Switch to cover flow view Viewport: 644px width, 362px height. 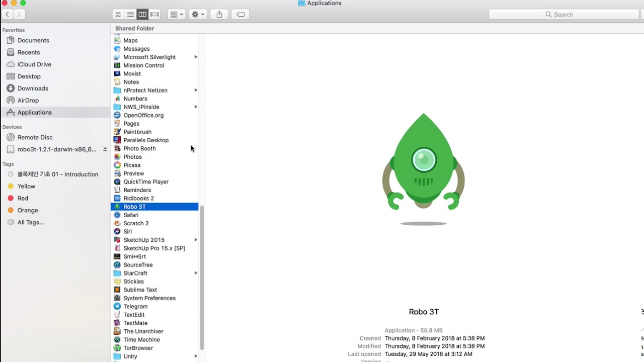[x=155, y=15]
